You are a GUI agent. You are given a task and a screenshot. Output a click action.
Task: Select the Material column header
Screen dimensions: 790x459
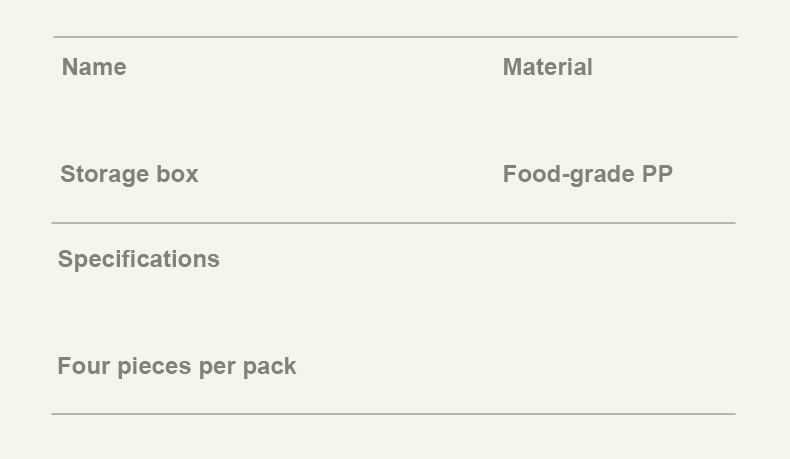pos(547,67)
